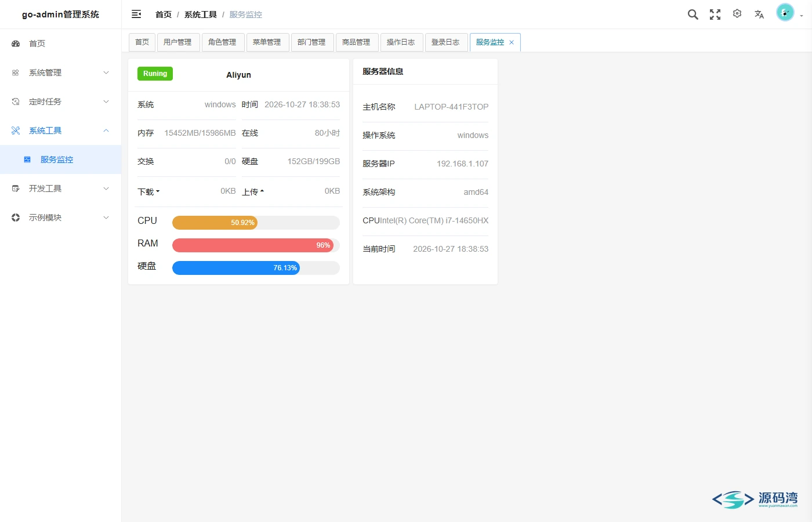Open the user avatar dropdown caret
This screenshot has width=812, height=522.
tap(802, 16)
